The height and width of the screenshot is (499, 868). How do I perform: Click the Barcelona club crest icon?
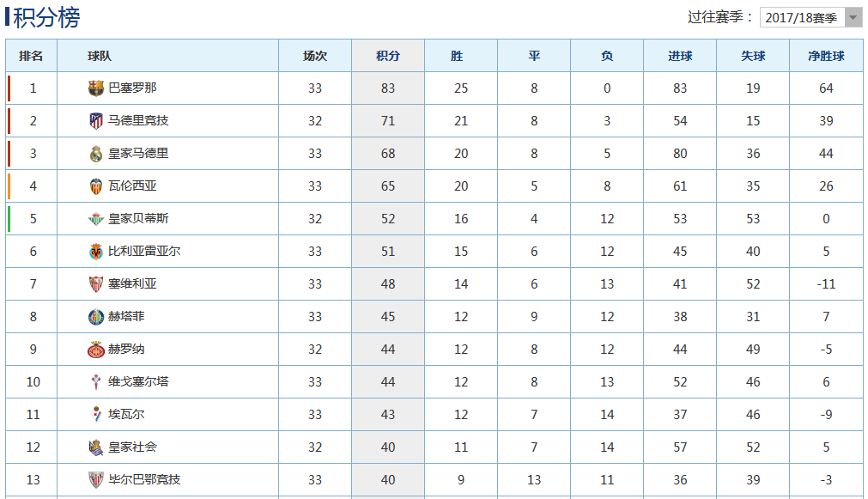pos(96,88)
